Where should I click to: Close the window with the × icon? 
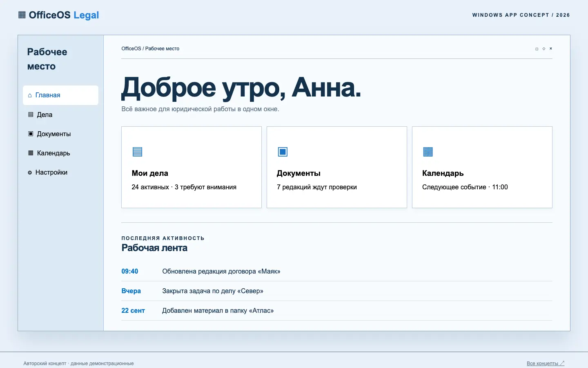tap(551, 49)
